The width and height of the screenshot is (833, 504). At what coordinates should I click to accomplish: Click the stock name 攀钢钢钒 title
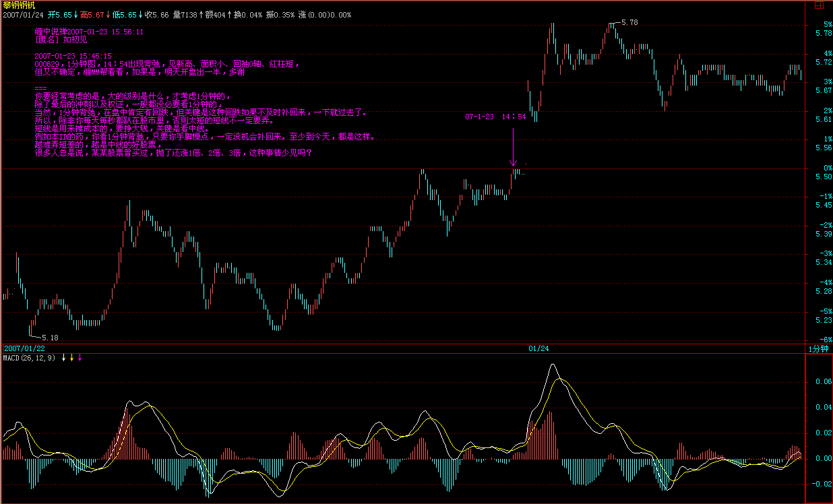pyautogui.click(x=16, y=5)
